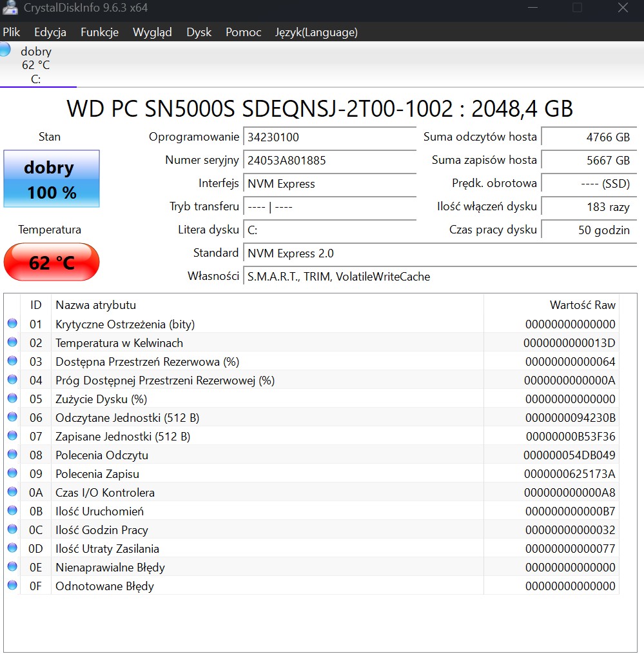
Task: Click status icon for Zużycie Dysku row
Action: click(12, 399)
